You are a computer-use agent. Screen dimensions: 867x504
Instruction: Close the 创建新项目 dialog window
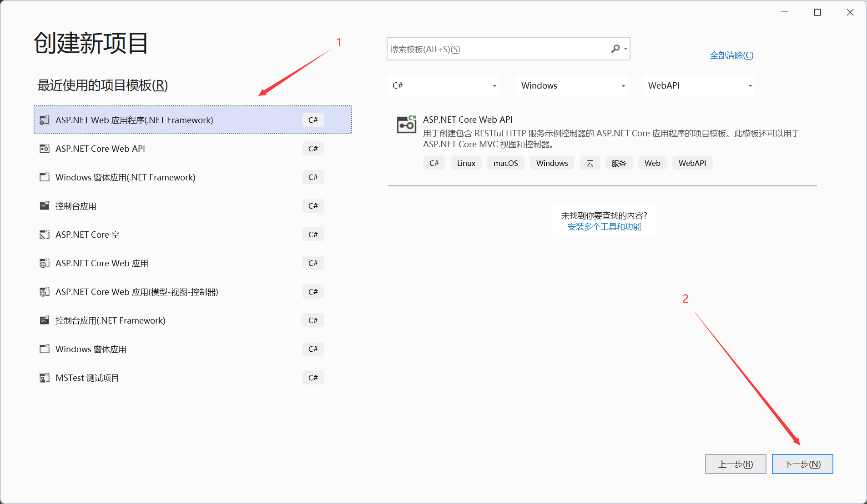pyautogui.click(x=850, y=12)
